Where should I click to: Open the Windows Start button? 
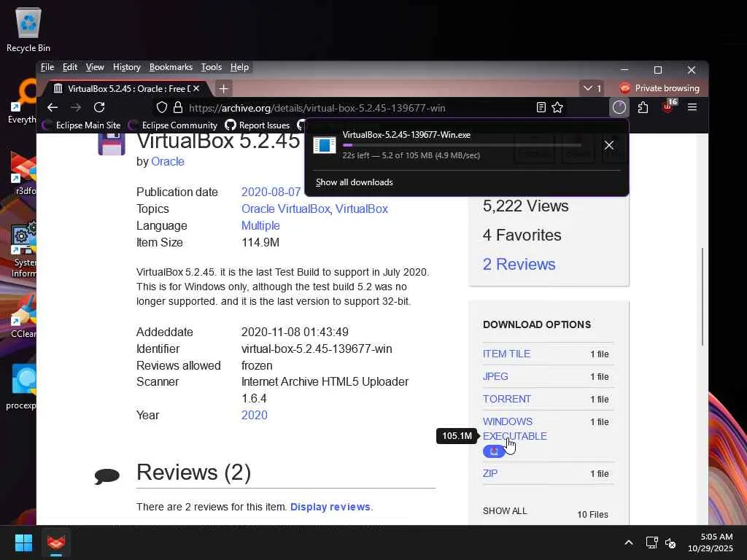click(23, 542)
